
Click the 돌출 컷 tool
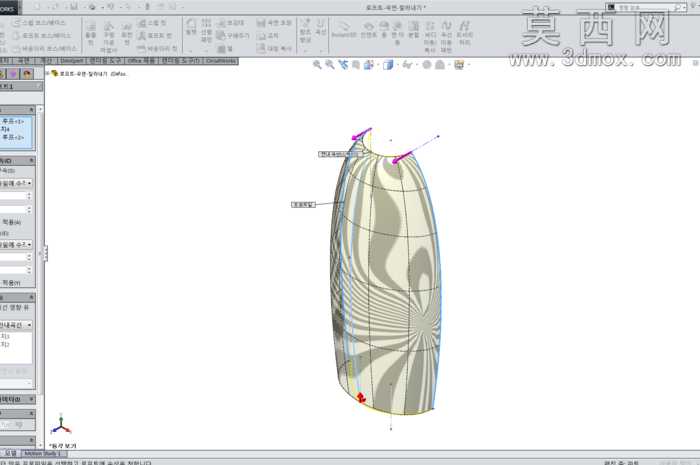point(91,34)
